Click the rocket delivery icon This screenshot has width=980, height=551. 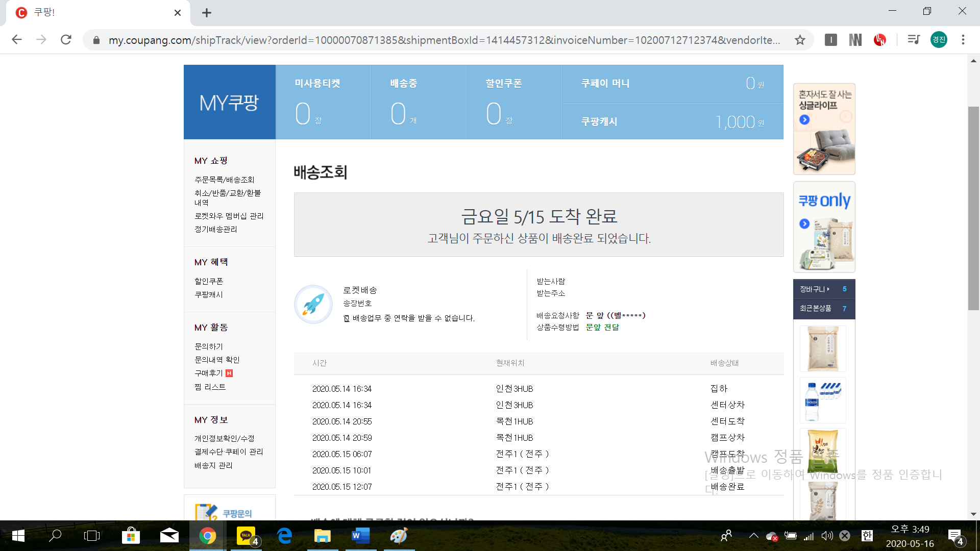pos(313,304)
